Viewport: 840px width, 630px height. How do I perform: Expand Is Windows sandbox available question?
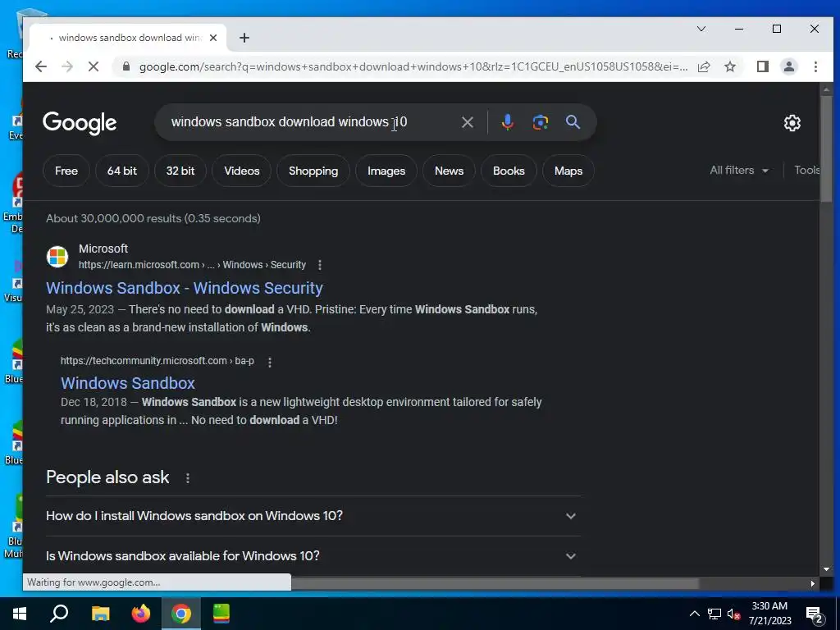tap(313, 556)
